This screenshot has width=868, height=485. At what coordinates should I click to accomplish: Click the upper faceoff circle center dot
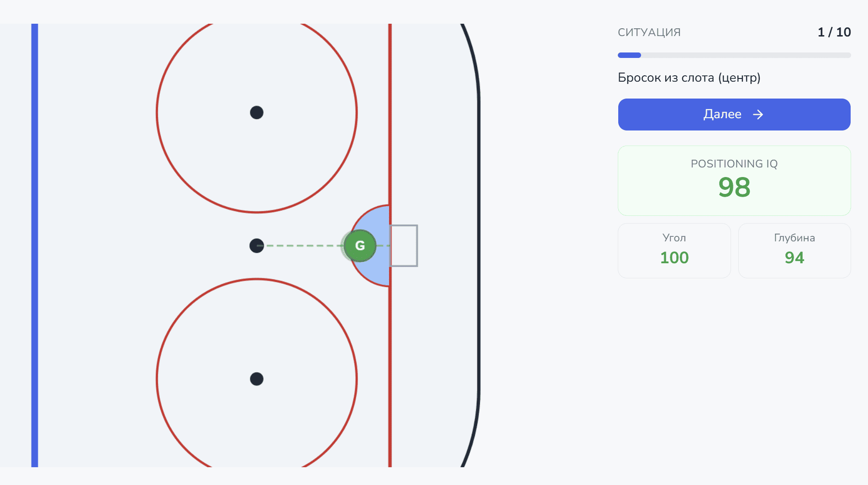click(x=257, y=113)
